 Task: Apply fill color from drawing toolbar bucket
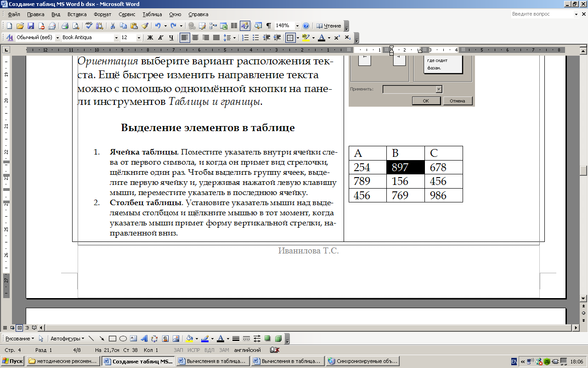[189, 339]
